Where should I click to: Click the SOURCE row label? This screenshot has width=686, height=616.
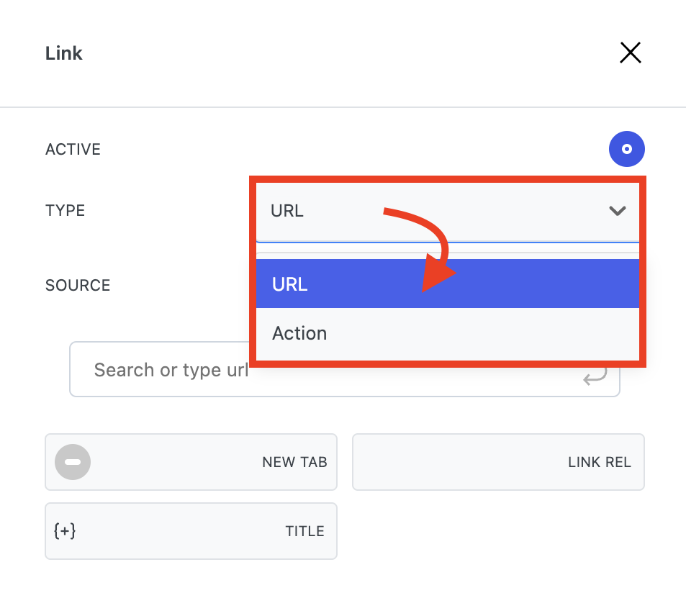pos(78,285)
